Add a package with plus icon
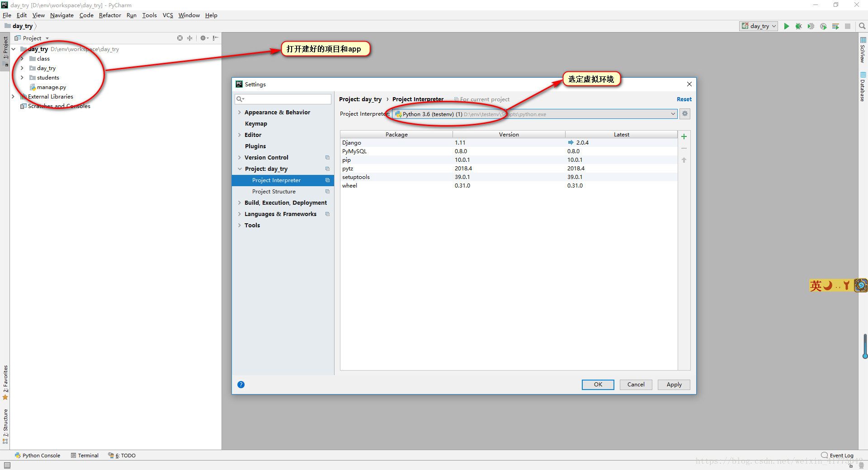868x470 pixels. click(684, 136)
